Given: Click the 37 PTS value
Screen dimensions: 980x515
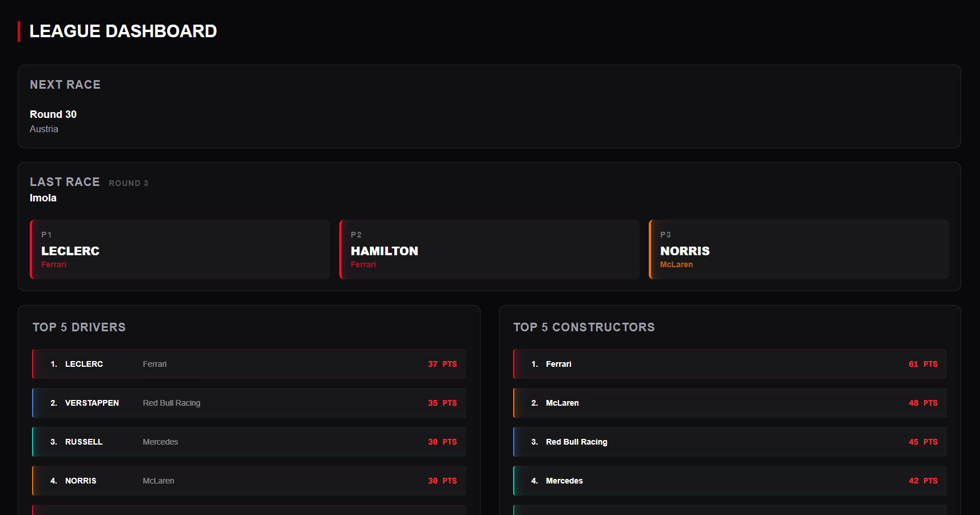Looking at the screenshot, I should pos(442,364).
